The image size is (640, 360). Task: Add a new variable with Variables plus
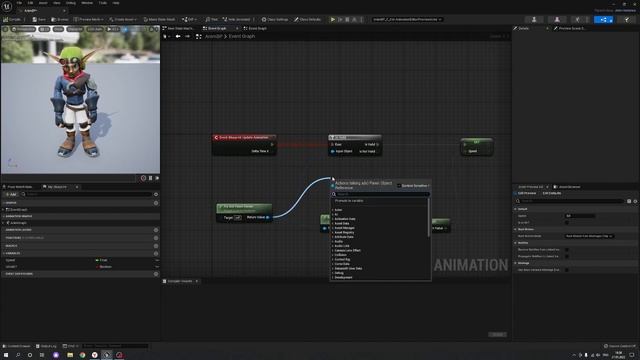click(x=156, y=253)
